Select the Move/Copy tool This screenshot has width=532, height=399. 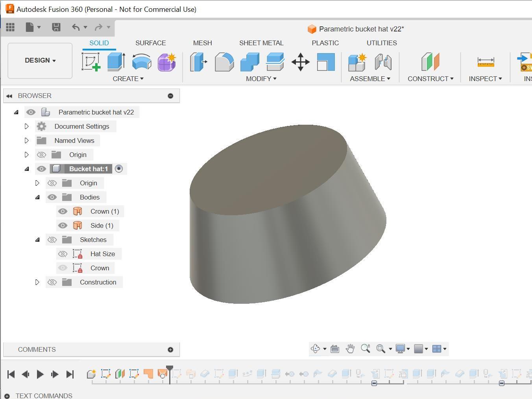[301, 62]
